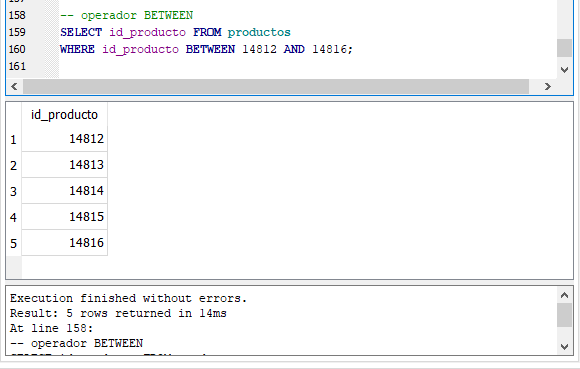Image resolution: width=580 pixels, height=369 pixels.
Task: Click result cell containing 14814
Action: (x=64, y=191)
